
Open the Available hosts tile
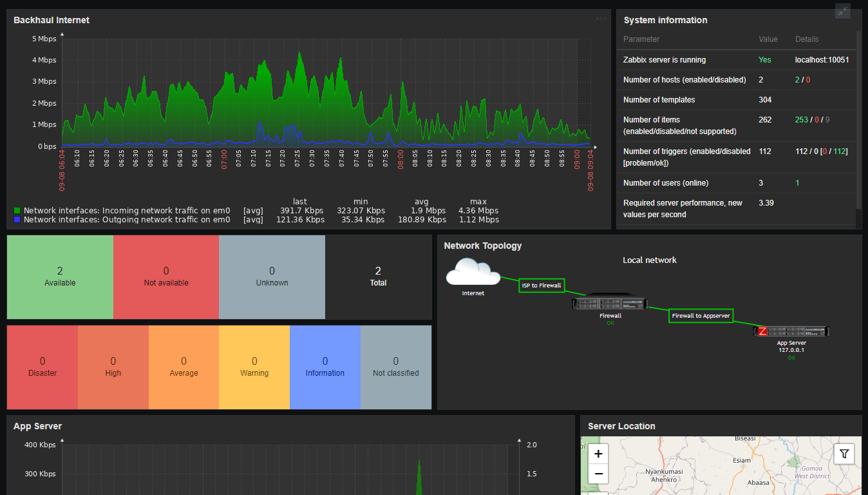point(60,277)
